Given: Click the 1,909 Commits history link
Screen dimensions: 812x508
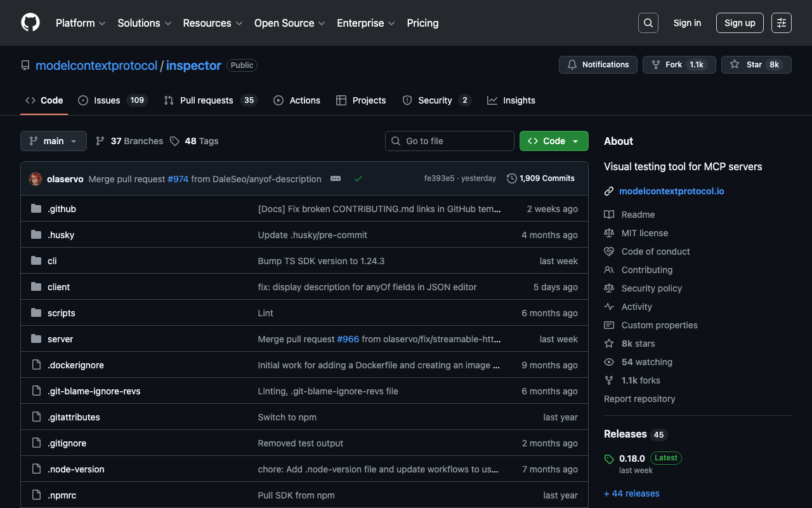Looking at the screenshot, I should [540, 178].
